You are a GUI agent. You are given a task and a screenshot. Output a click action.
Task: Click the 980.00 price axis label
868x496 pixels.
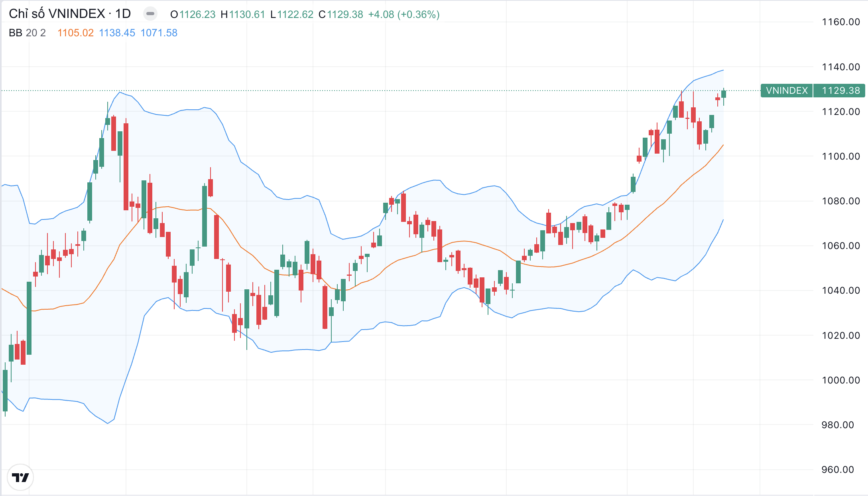838,425
